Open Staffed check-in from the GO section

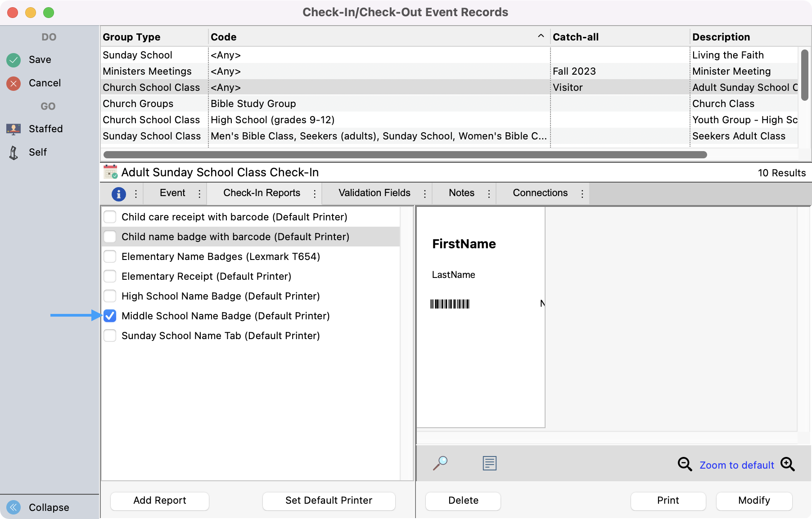13,129
